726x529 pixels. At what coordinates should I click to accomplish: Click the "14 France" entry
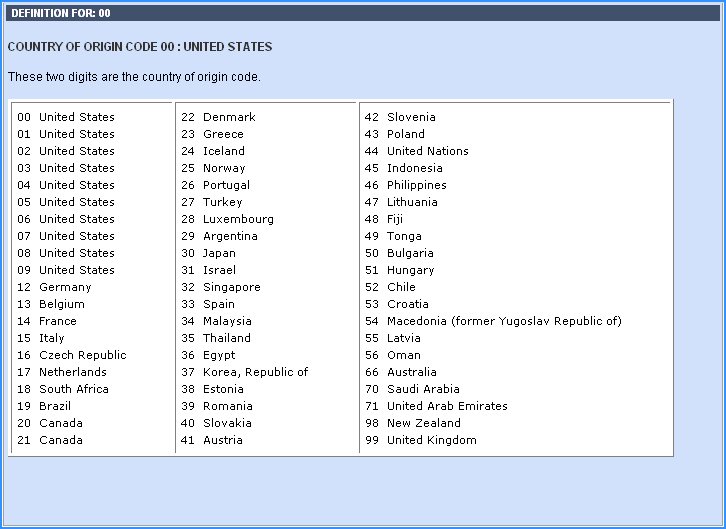pos(47,321)
